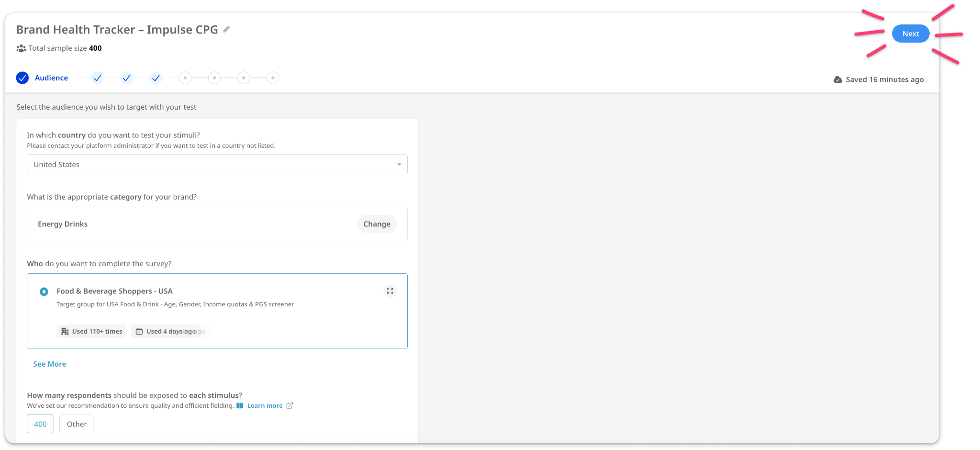This screenshot has width=980, height=450.
Task: Go to the second step checkmark in the stepper
Action: pyautogui.click(x=98, y=78)
